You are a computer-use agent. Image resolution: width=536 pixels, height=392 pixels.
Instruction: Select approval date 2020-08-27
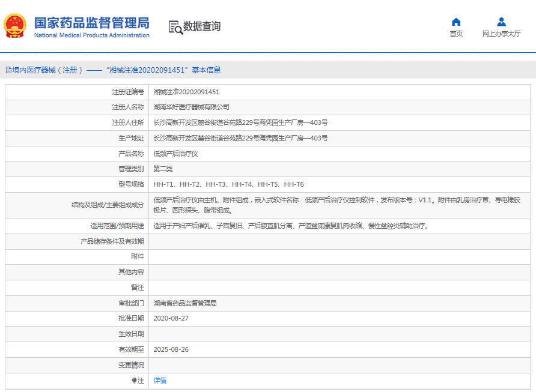pos(171,318)
